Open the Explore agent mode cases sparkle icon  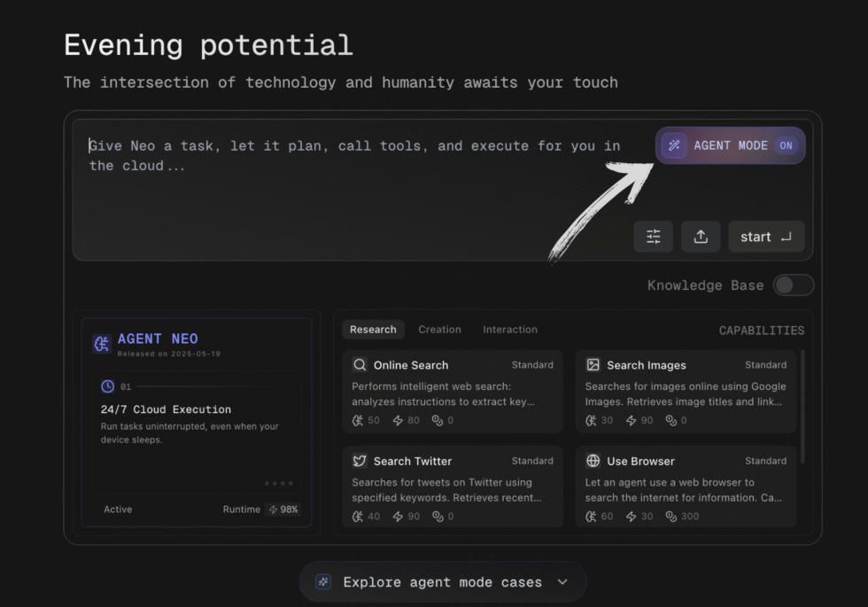click(324, 582)
